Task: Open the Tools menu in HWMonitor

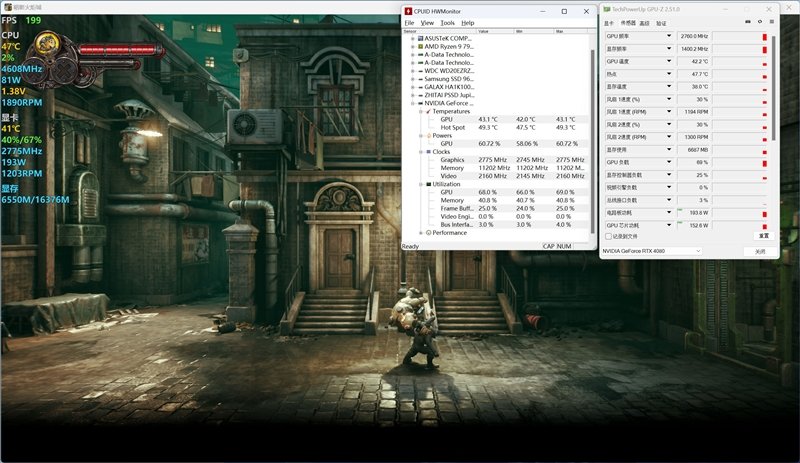Action: coord(447,22)
